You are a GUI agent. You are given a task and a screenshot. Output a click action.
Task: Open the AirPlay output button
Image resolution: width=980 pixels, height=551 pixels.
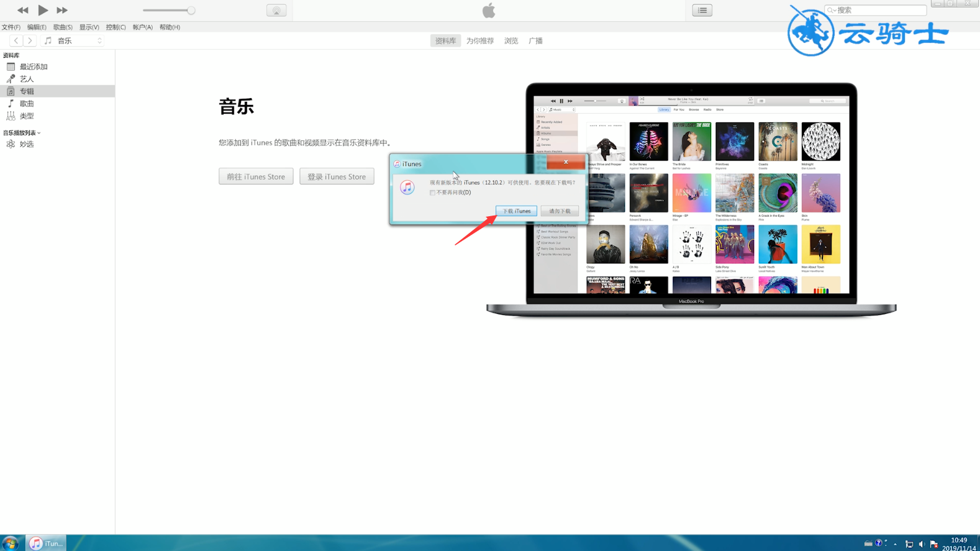pos(276,10)
